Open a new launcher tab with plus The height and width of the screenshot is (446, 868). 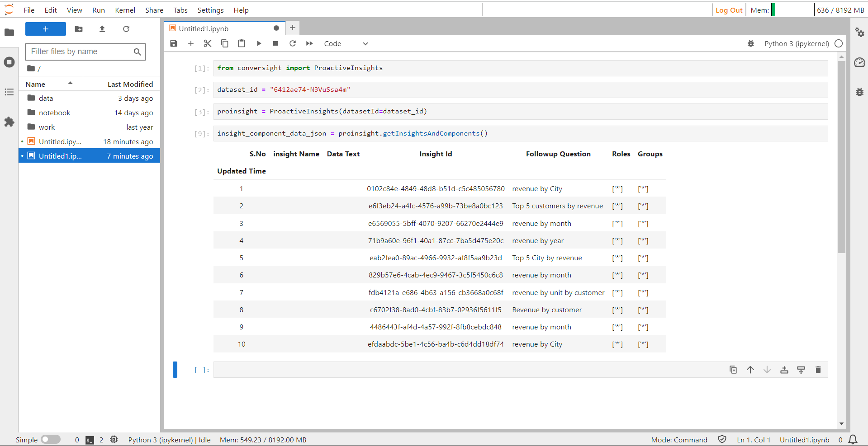pyautogui.click(x=293, y=28)
